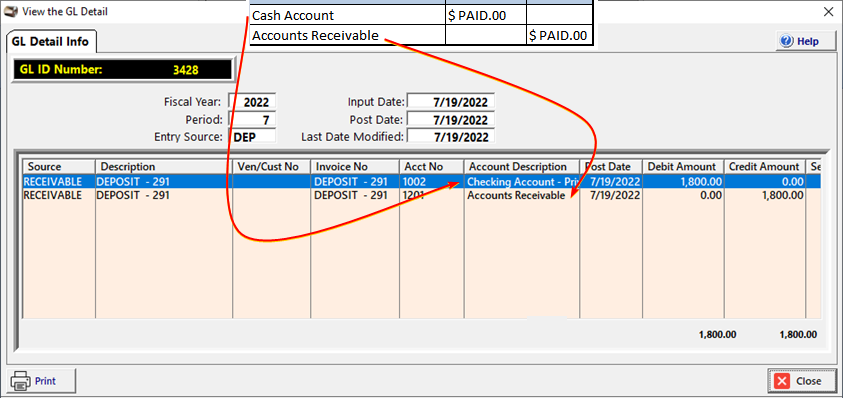This screenshot has width=843, height=398.
Task: Select the Accounts Receivable row 1201
Action: point(421,195)
